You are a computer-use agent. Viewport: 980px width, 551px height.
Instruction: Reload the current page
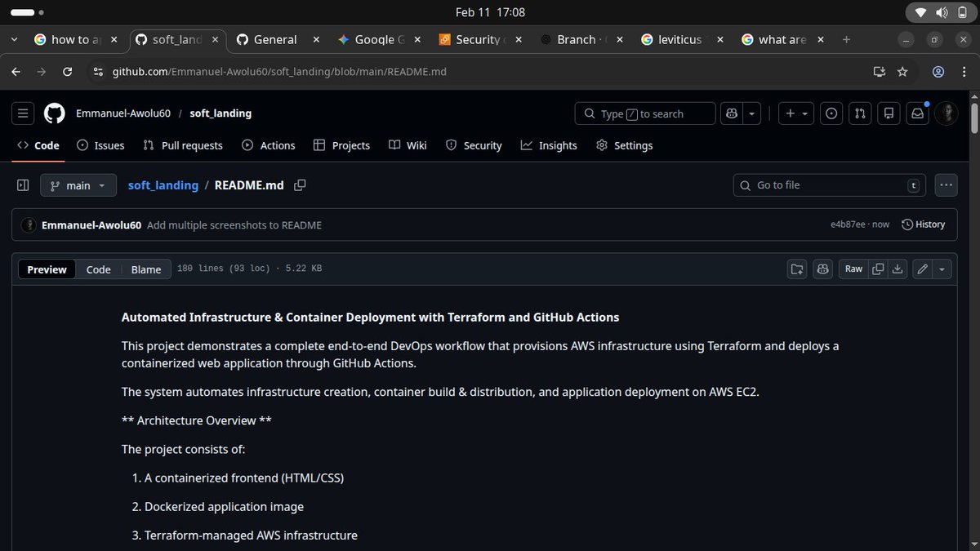coord(68,72)
